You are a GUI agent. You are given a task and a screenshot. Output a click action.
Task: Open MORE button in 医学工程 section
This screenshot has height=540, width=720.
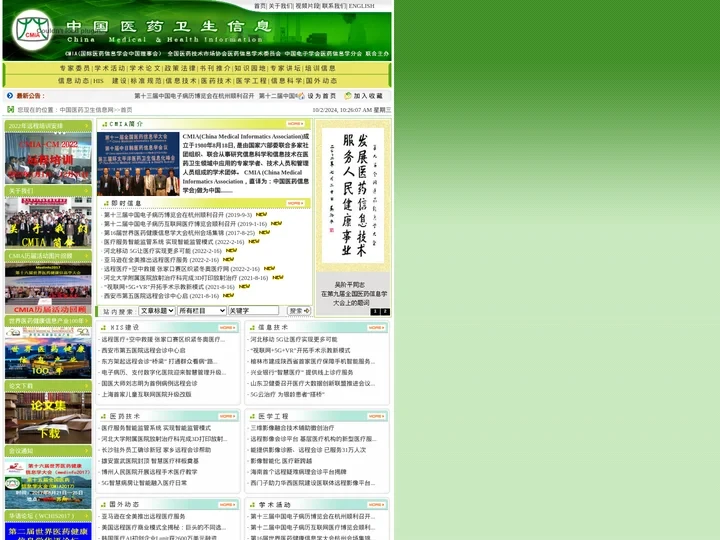pos(376,416)
